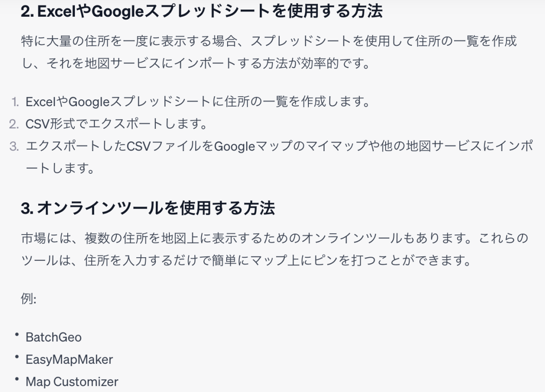
Task: Click the step starting エクスポートしたCSVファイル
Action: tap(279, 146)
